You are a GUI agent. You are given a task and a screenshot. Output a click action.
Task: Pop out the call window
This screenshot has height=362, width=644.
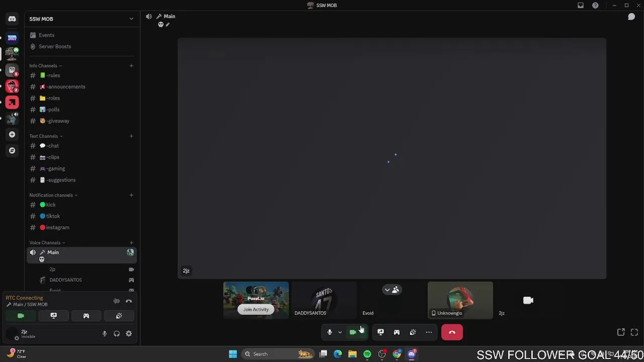click(621, 332)
